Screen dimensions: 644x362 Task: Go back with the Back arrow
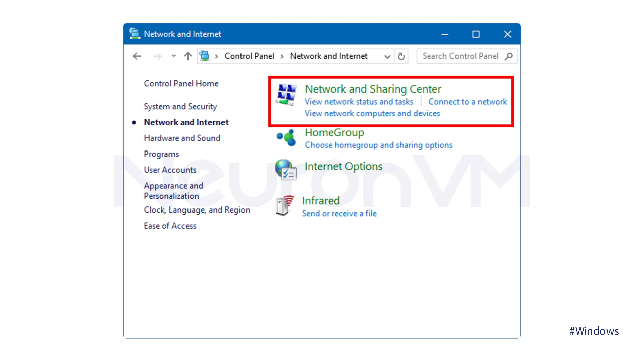137,56
